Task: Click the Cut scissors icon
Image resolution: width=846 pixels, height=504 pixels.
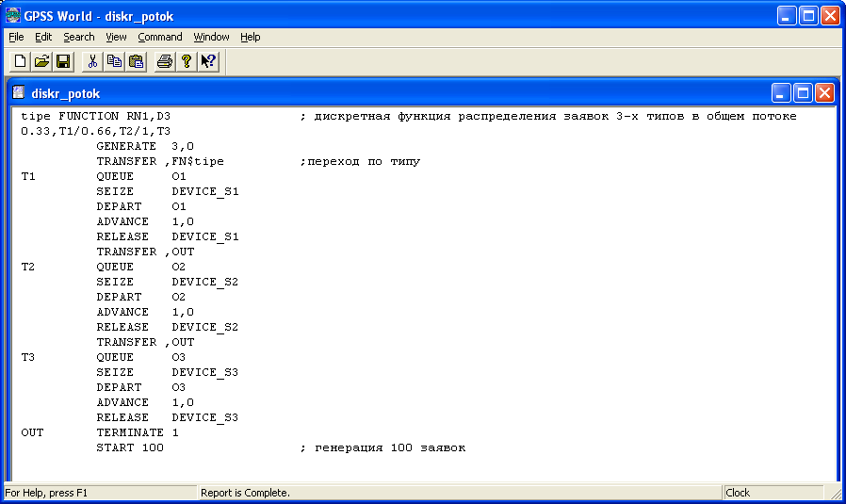Action: (x=92, y=61)
